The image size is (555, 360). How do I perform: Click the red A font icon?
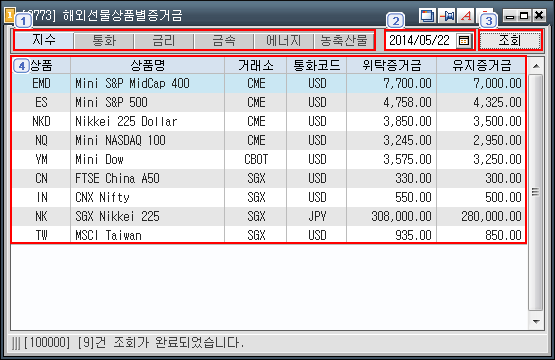(x=466, y=16)
